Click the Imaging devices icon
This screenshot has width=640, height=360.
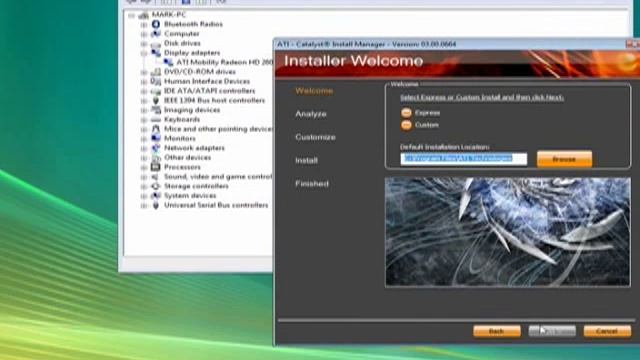click(156, 110)
